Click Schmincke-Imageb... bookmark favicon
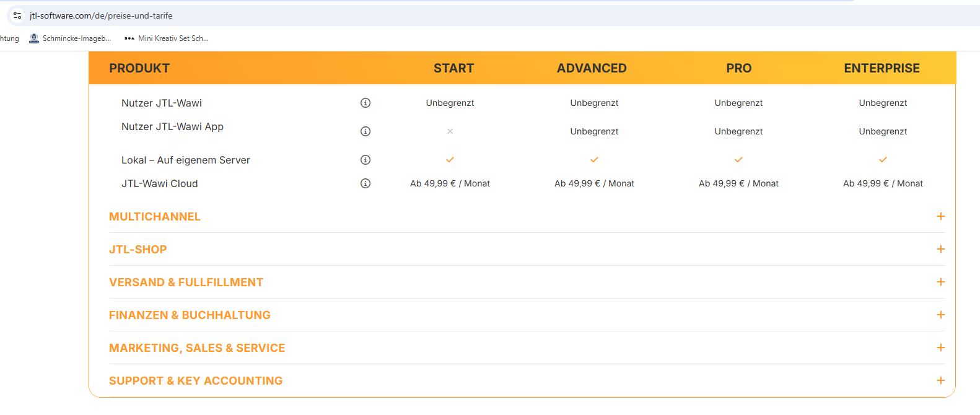Viewport: 980px width, 415px height. [x=34, y=38]
